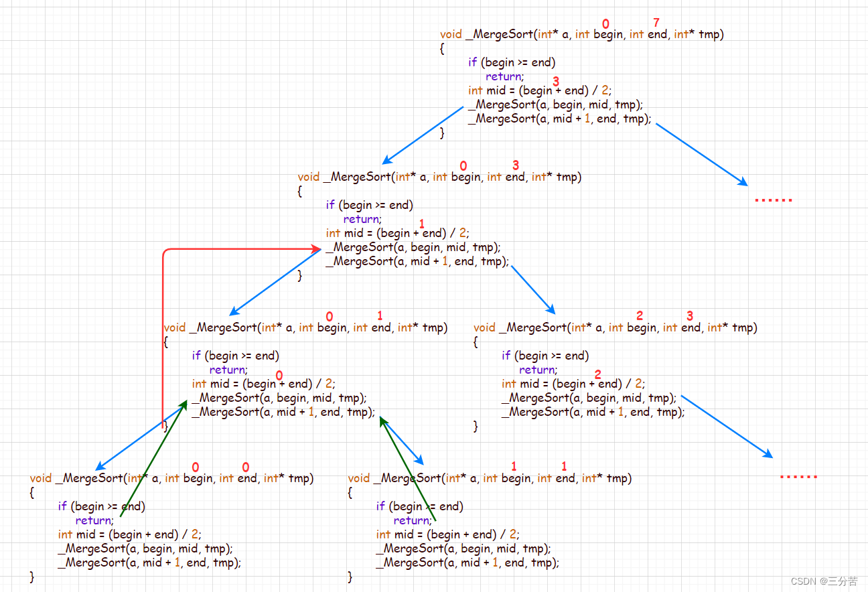Click the "mid + 1" call in 1–1 block
868x592 pixels.
(x=467, y=563)
